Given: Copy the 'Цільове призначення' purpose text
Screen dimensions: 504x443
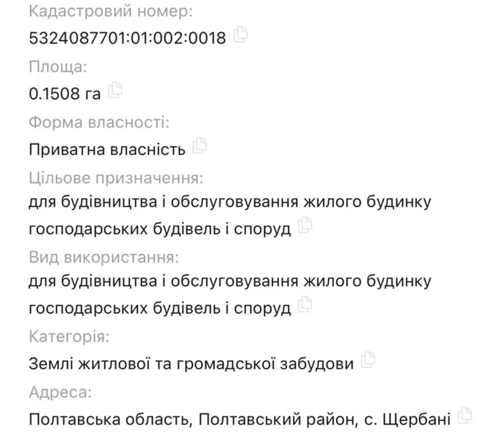Looking at the screenshot, I should [x=305, y=225].
